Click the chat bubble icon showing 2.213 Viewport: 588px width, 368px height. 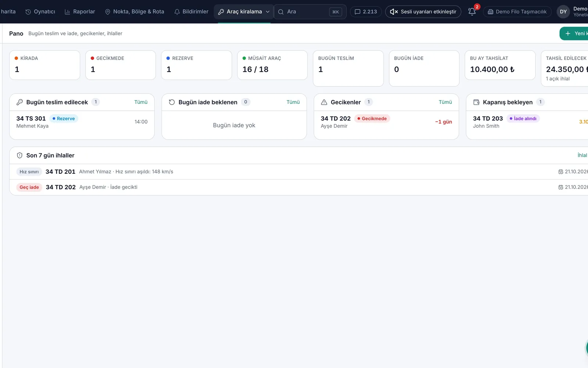pyautogui.click(x=357, y=12)
